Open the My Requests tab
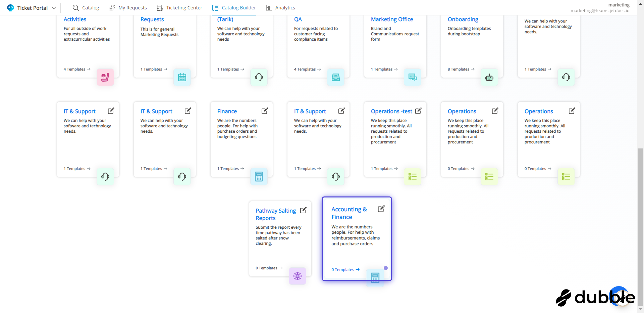 coord(128,8)
